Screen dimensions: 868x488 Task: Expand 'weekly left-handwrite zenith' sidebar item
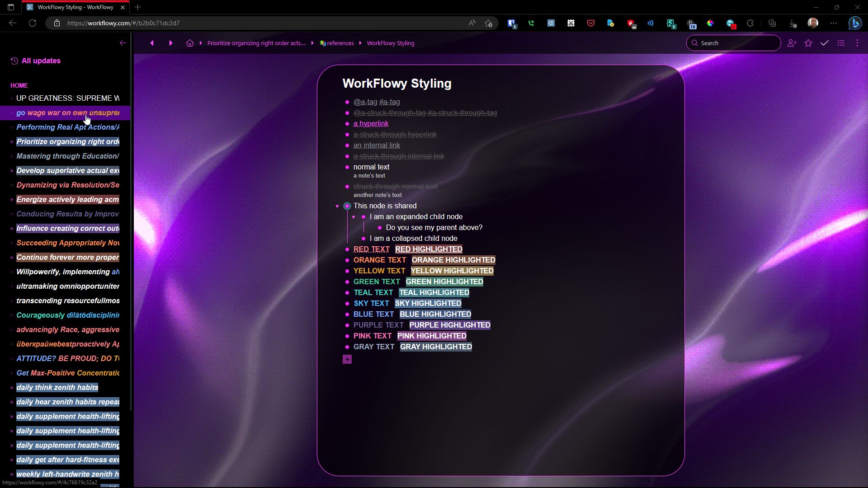point(12,474)
